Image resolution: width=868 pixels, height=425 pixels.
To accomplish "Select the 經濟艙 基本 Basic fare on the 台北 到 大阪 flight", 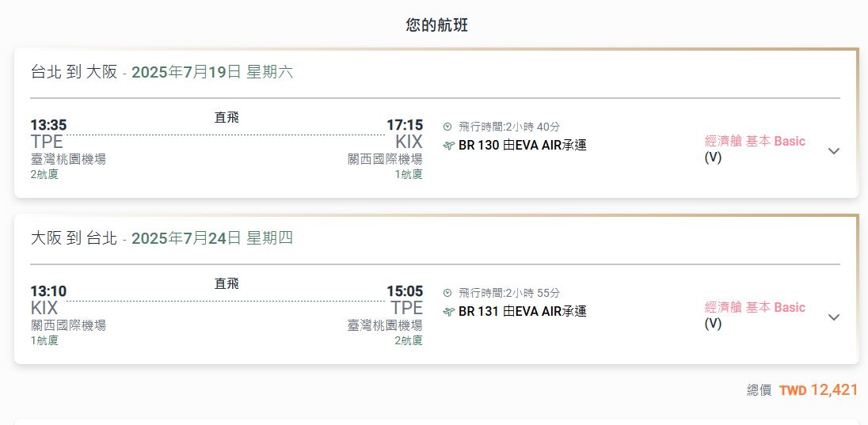I will pos(755,142).
